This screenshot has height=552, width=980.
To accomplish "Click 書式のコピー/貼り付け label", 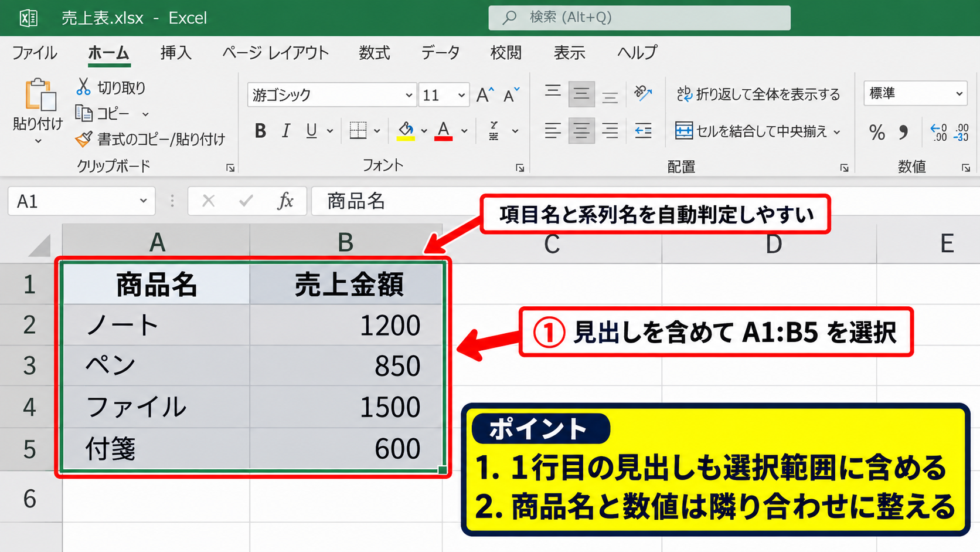I will click(x=161, y=139).
